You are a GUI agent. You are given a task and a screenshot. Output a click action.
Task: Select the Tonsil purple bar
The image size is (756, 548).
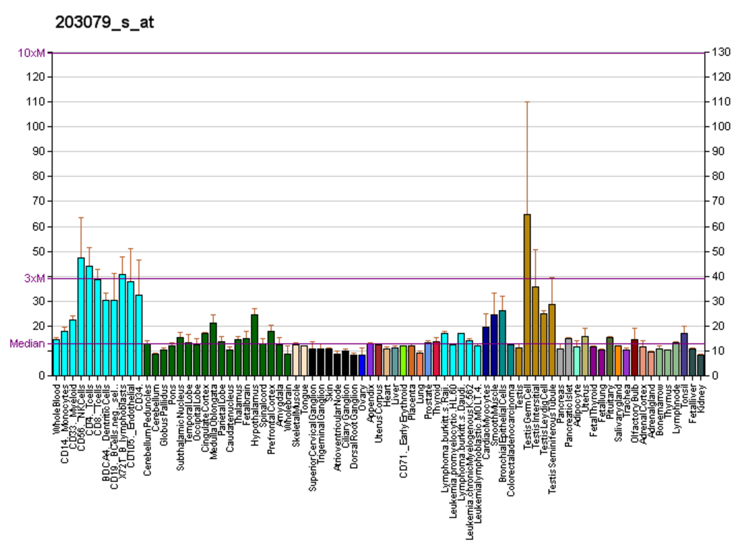pyautogui.click(x=684, y=354)
